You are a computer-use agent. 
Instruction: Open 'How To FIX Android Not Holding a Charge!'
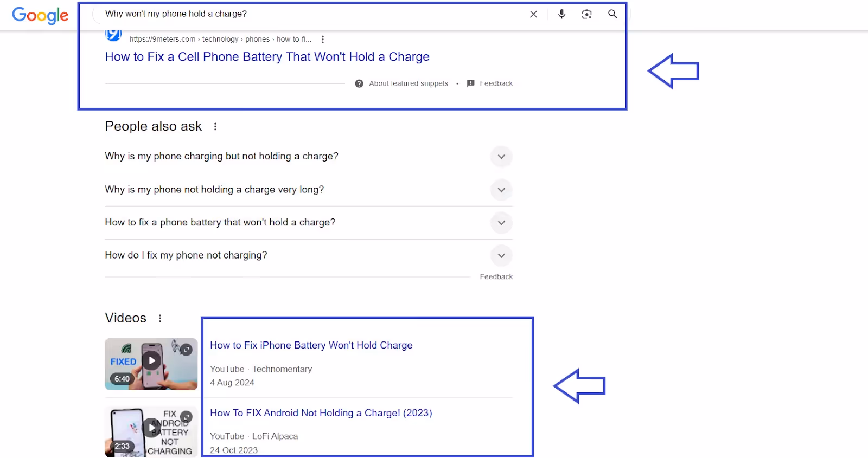pyautogui.click(x=321, y=413)
